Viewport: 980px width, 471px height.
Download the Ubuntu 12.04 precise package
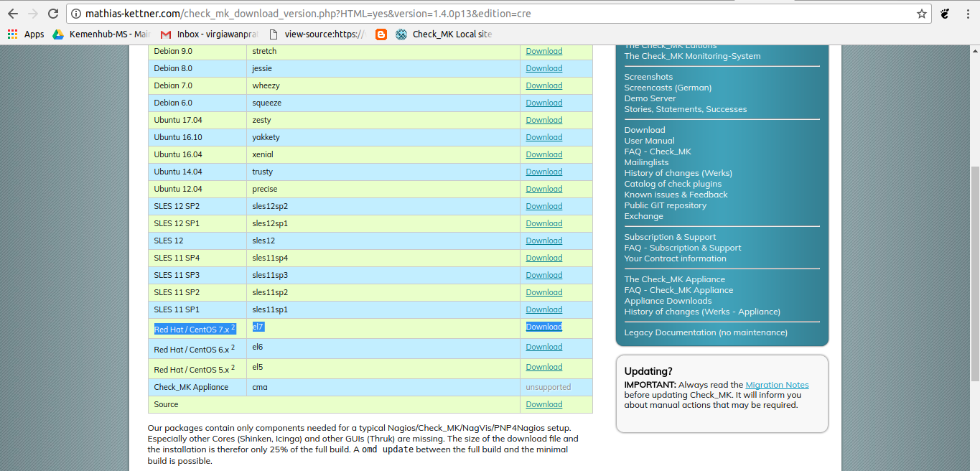[x=543, y=189]
